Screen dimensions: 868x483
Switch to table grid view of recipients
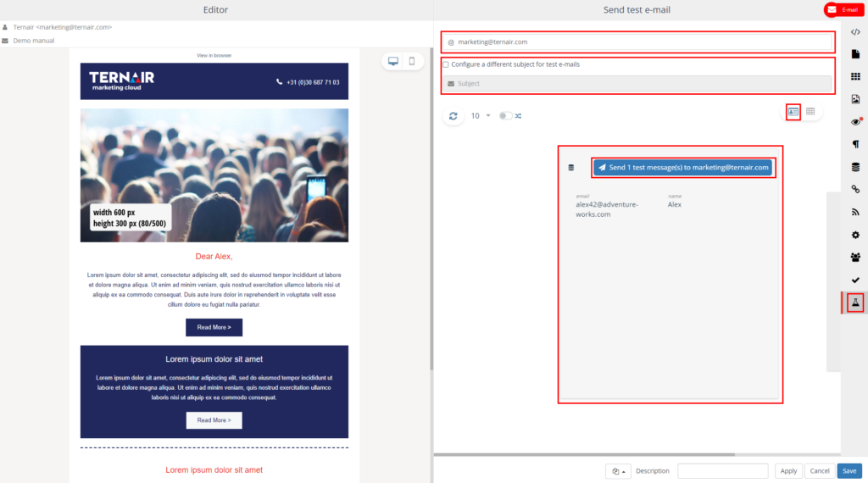point(810,112)
